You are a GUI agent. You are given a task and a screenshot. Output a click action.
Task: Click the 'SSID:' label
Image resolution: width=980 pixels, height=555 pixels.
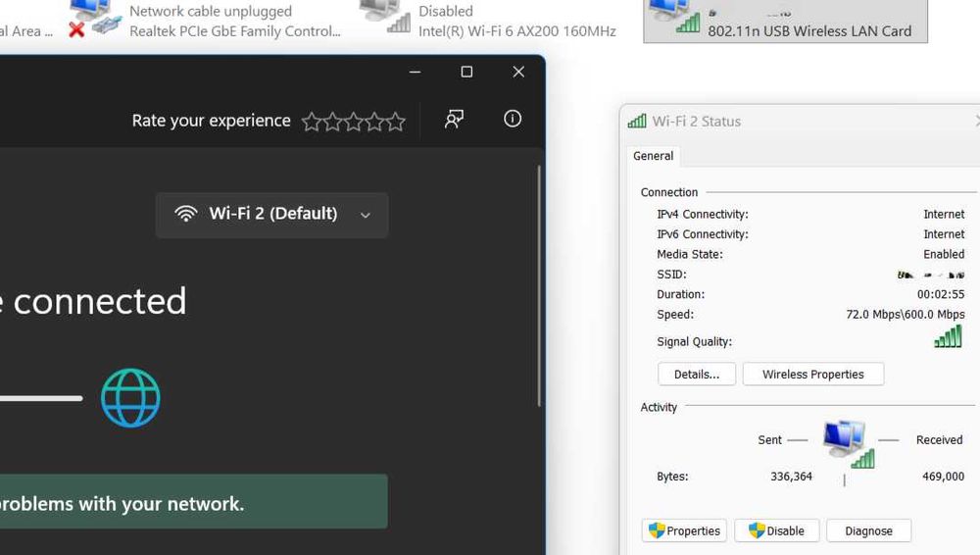click(671, 274)
